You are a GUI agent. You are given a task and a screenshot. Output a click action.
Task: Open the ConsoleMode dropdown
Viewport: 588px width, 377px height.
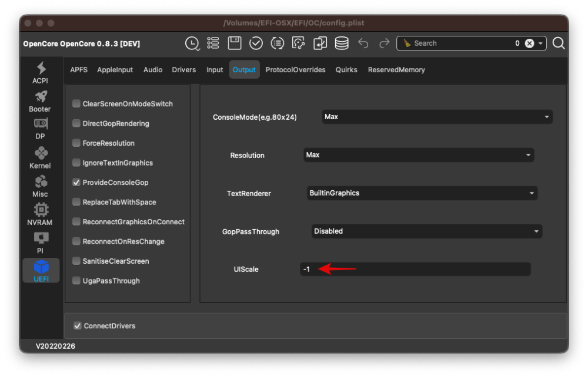point(437,117)
